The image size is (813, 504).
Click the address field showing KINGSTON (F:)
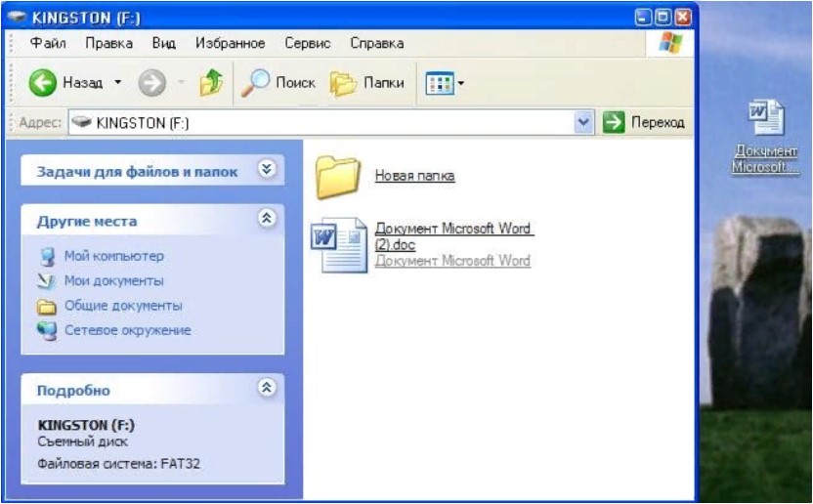point(322,123)
